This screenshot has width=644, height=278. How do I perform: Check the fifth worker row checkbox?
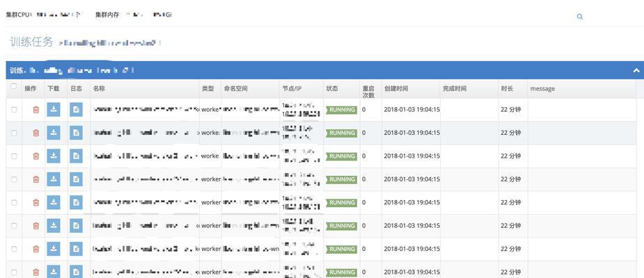(x=14, y=202)
